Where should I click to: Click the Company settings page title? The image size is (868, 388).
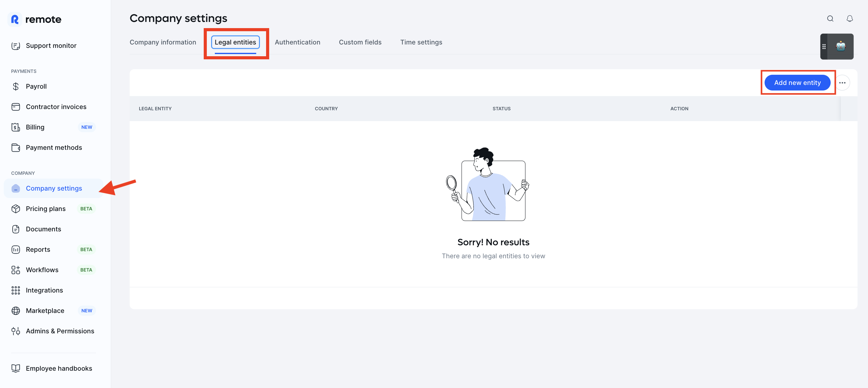click(x=178, y=19)
